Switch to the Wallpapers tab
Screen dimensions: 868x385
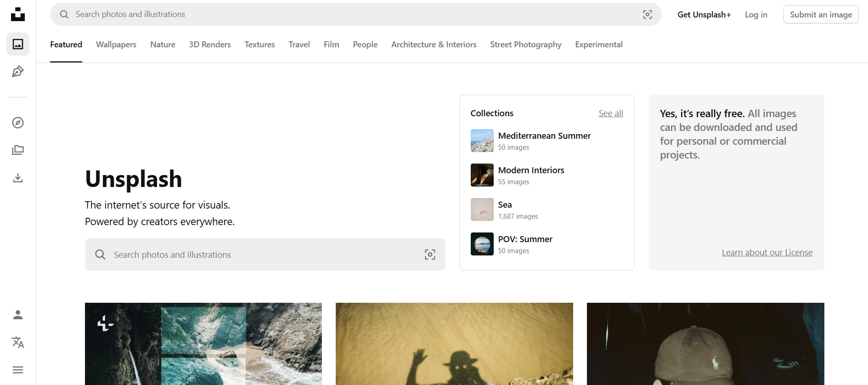(116, 45)
